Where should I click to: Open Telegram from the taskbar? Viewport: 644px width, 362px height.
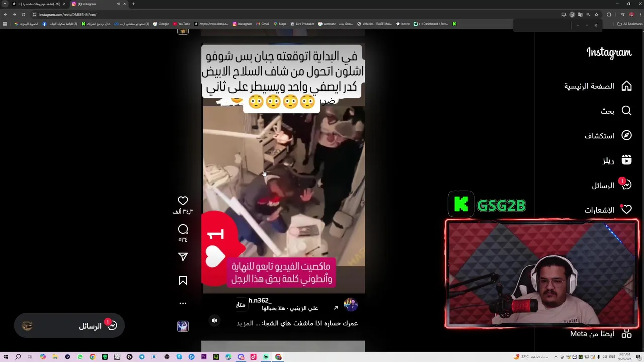coord(142,357)
